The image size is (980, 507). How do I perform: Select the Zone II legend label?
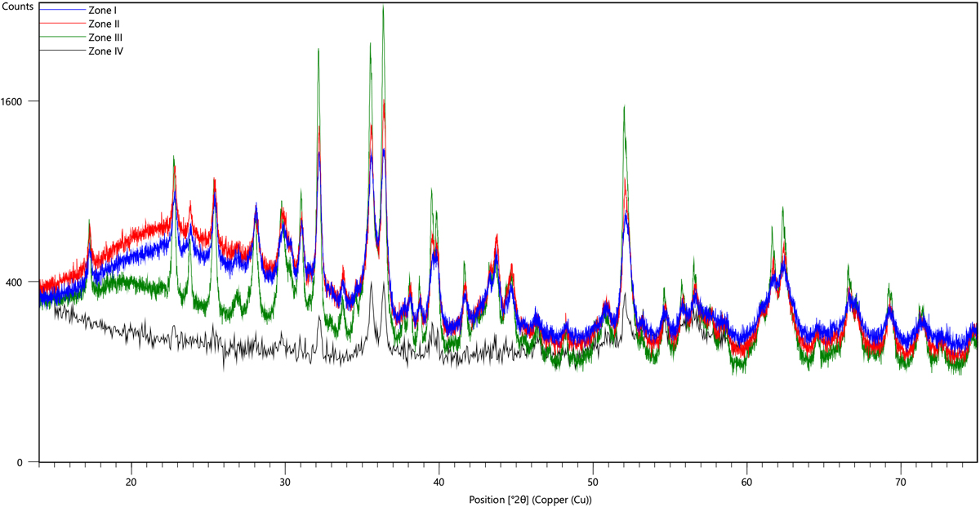coord(105,24)
